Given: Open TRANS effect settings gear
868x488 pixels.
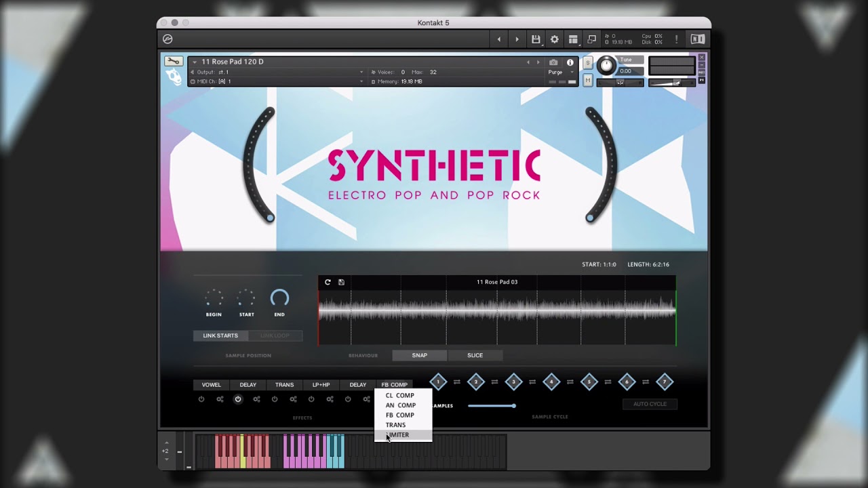Looking at the screenshot, I should (x=293, y=399).
